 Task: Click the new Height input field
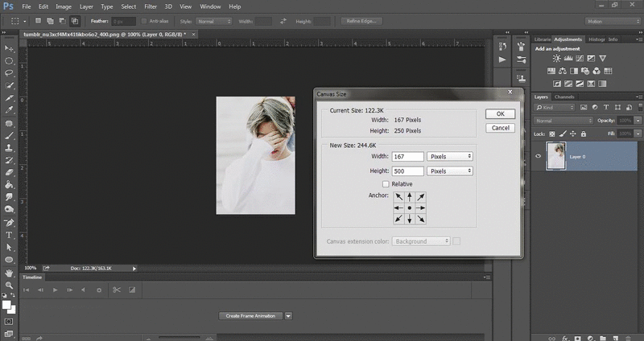point(408,171)
